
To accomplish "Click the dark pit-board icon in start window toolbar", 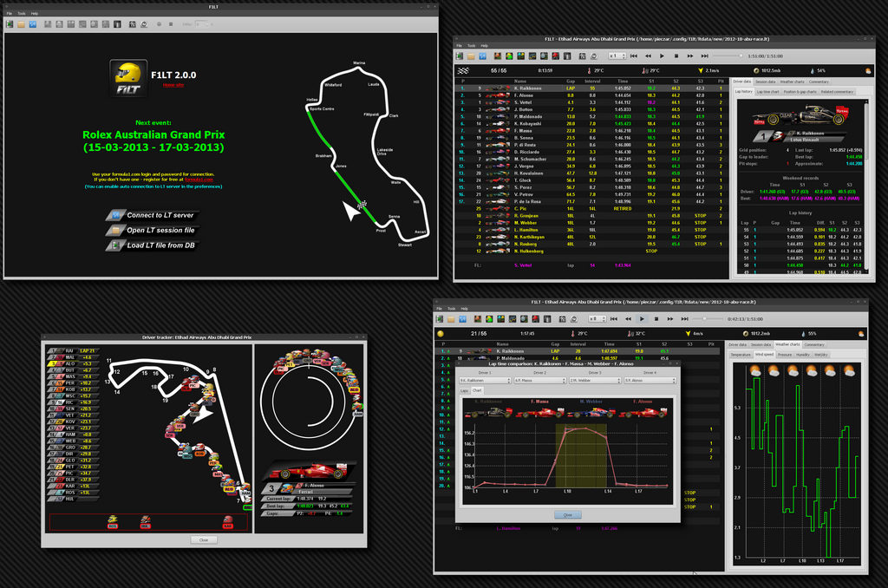I will (117, 23).
